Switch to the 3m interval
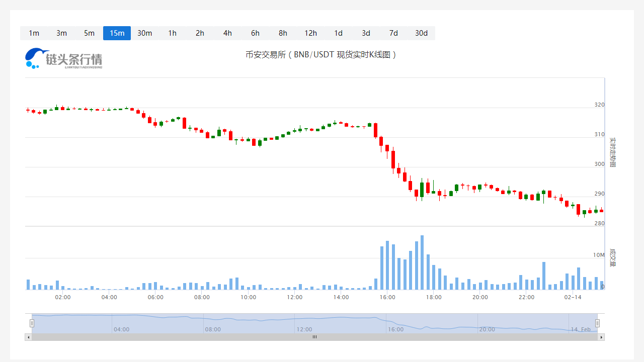 pyautogui.click(x=61, y=33)
